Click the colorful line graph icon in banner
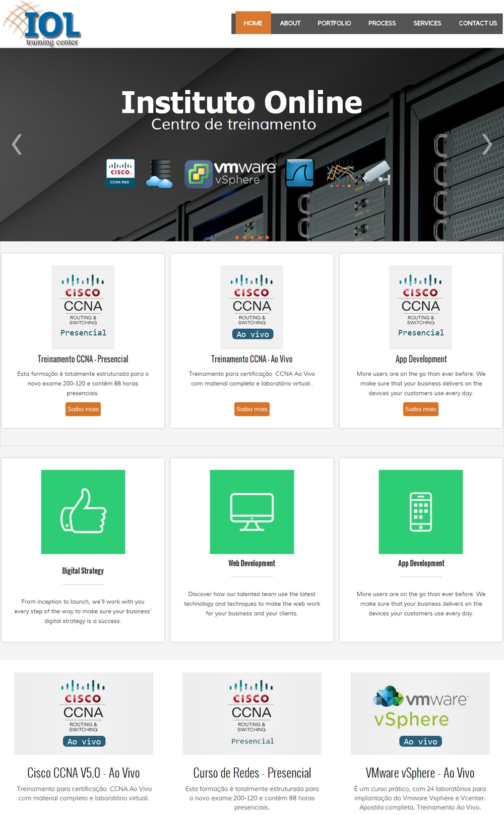Image resolution: width=504 pixels, height=815 pixels. pos(340,174)
